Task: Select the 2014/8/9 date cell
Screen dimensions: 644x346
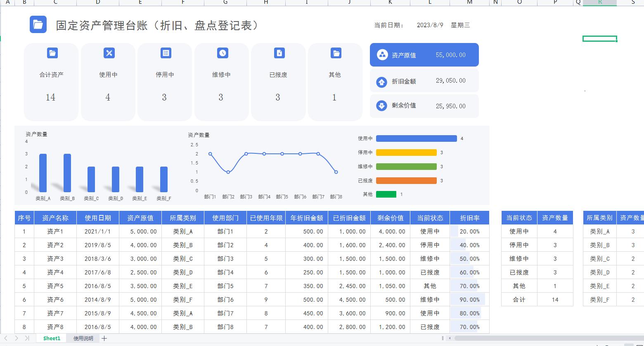Action: point(98,300)
